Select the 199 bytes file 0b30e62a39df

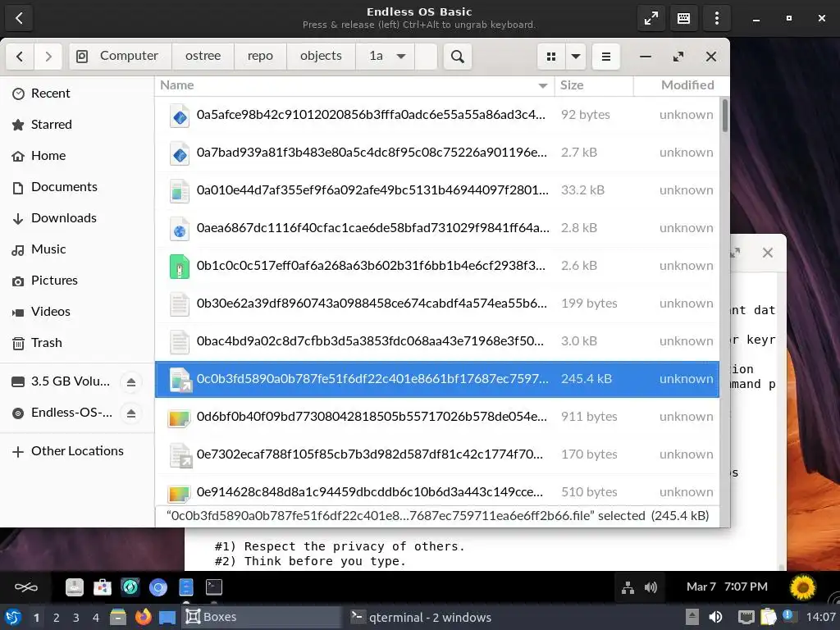(437, 304)
